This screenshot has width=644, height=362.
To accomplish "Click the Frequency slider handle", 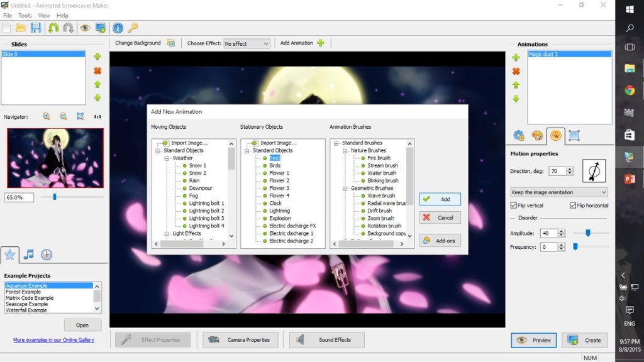I will (575, 246).
